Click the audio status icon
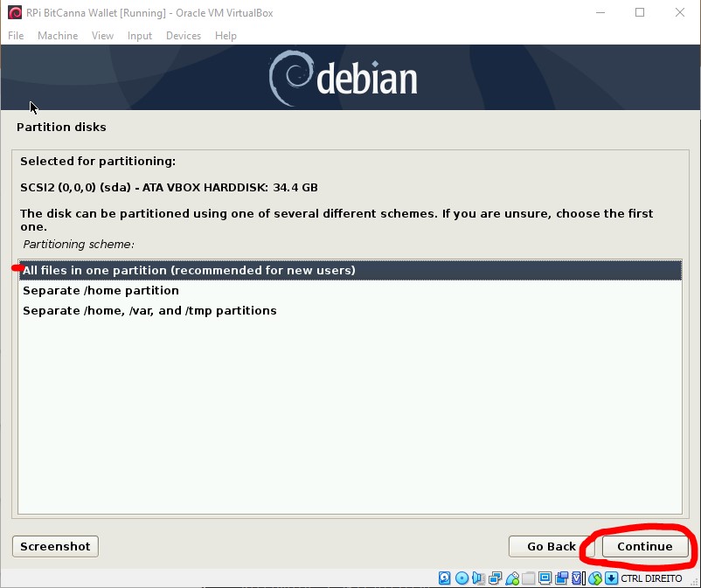 tap(478, 578)
